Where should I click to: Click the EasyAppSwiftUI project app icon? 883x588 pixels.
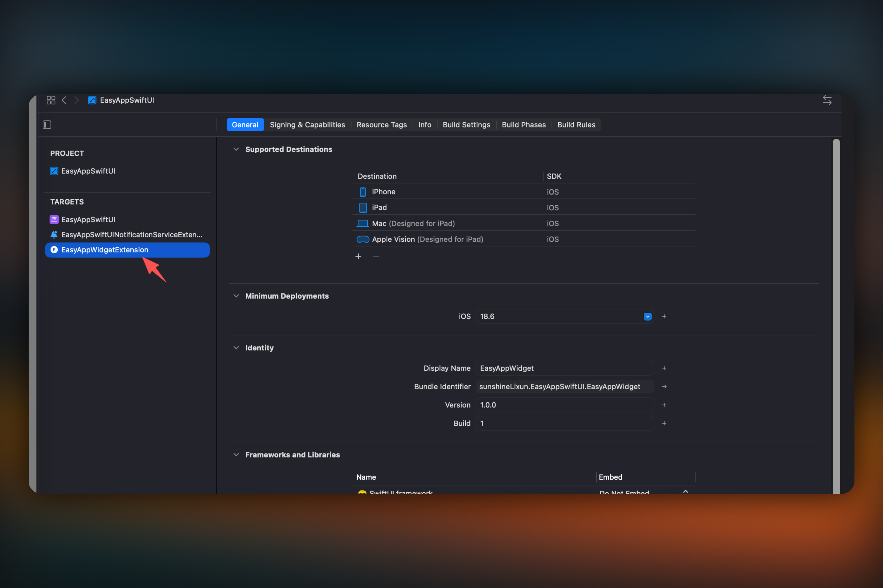(x=54, y=171)
